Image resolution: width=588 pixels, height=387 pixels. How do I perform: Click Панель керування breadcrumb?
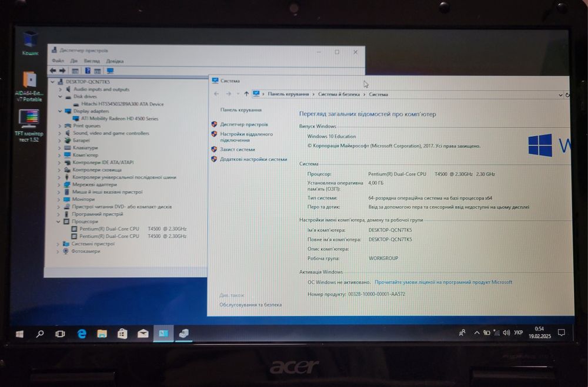288,95
